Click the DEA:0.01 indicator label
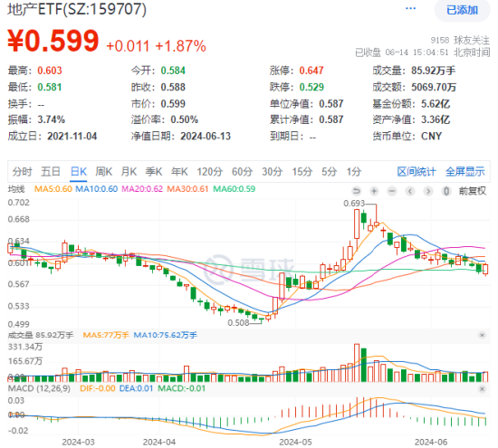Viewport: 498px width, 448px height. coord(136,389)
